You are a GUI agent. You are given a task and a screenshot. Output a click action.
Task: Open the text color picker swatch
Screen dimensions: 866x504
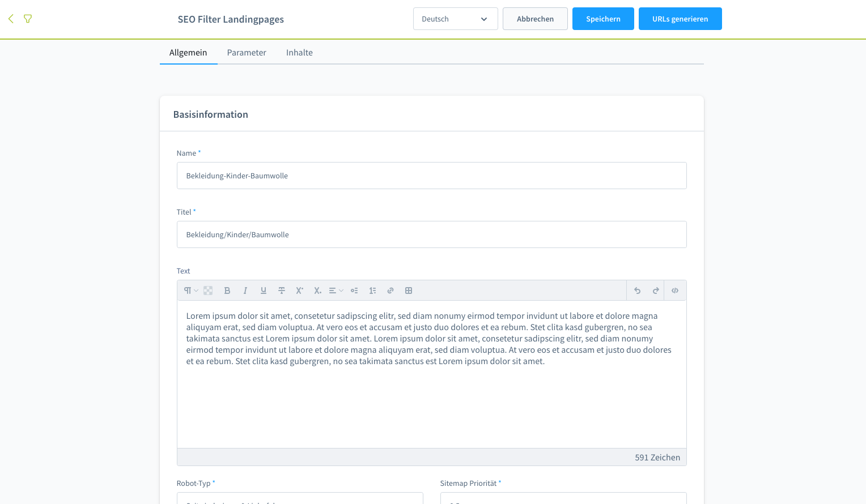click(x=208, y=291)
